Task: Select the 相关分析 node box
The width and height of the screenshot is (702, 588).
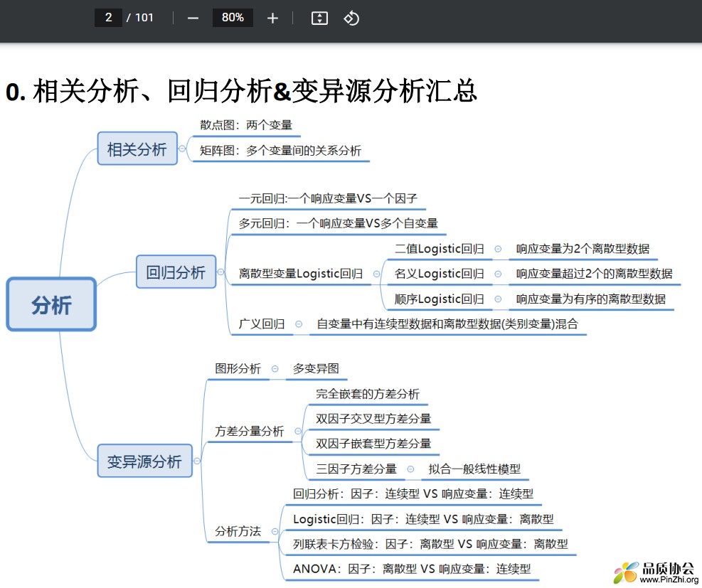Action: 137,149
